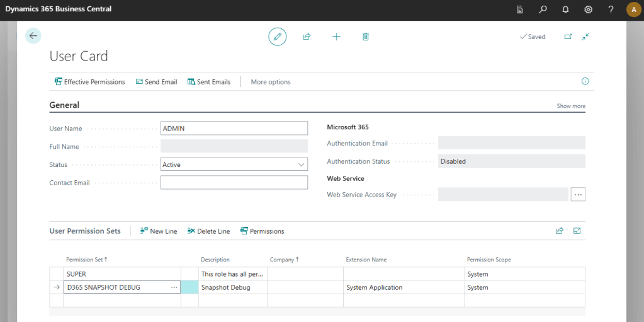644x322 pixels.
Task: Click Show more in General section
Action: point(571,106)
